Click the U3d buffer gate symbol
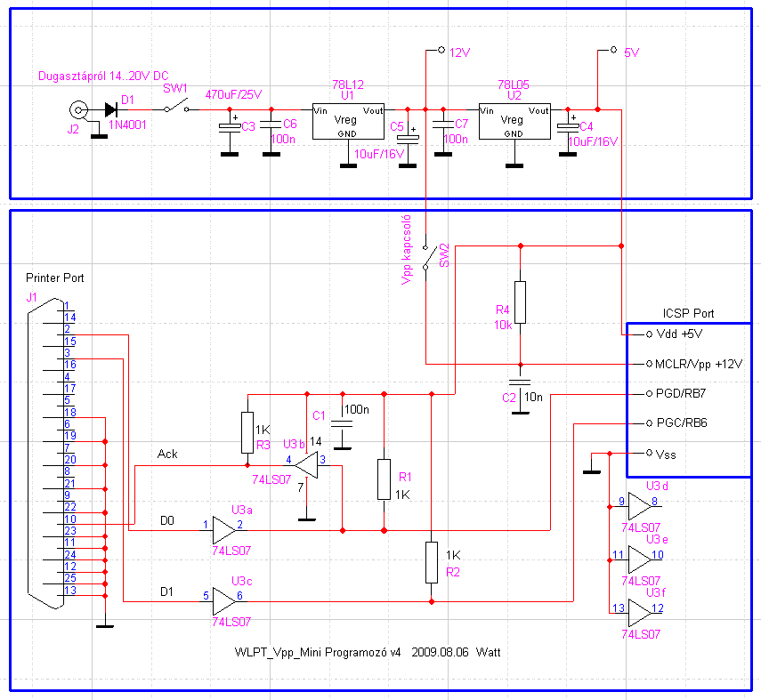The height and width of the screenshot is (700, 761). pyautogui.click(x=640, y=506)
